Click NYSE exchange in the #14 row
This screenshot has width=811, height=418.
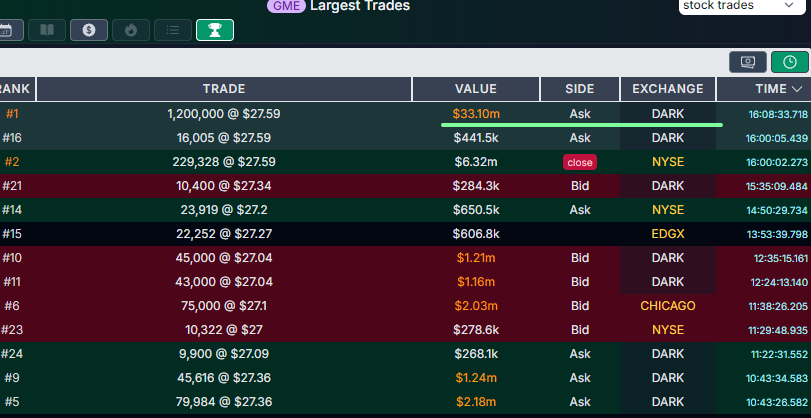668,210
